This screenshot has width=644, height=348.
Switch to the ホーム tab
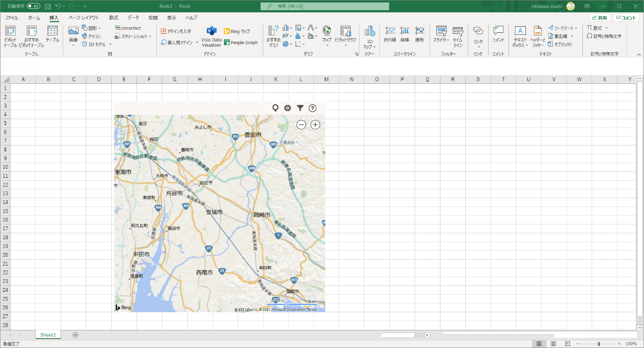tap(34, 17)
